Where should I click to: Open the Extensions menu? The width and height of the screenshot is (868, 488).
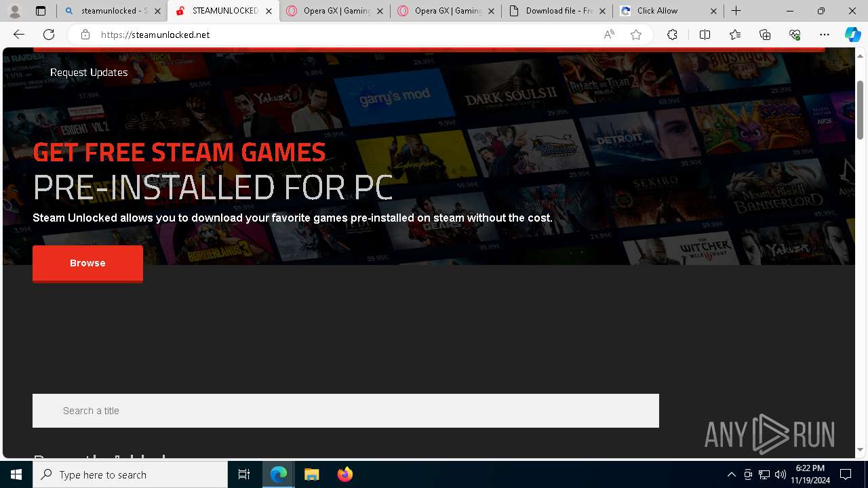[x=672, y=35]
